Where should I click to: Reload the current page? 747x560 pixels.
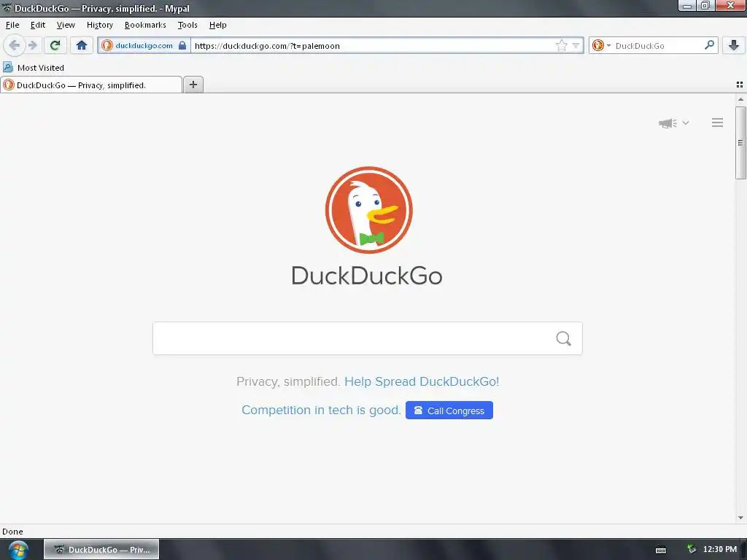(55, 45)
